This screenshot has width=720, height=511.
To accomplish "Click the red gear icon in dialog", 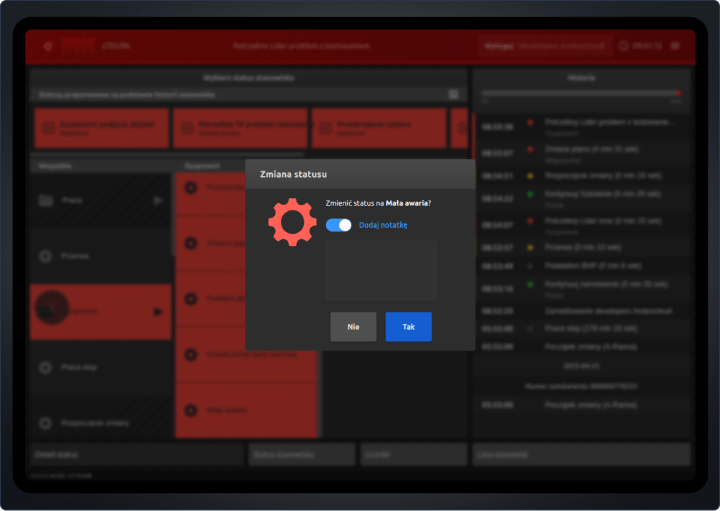I will click(292, 222).
